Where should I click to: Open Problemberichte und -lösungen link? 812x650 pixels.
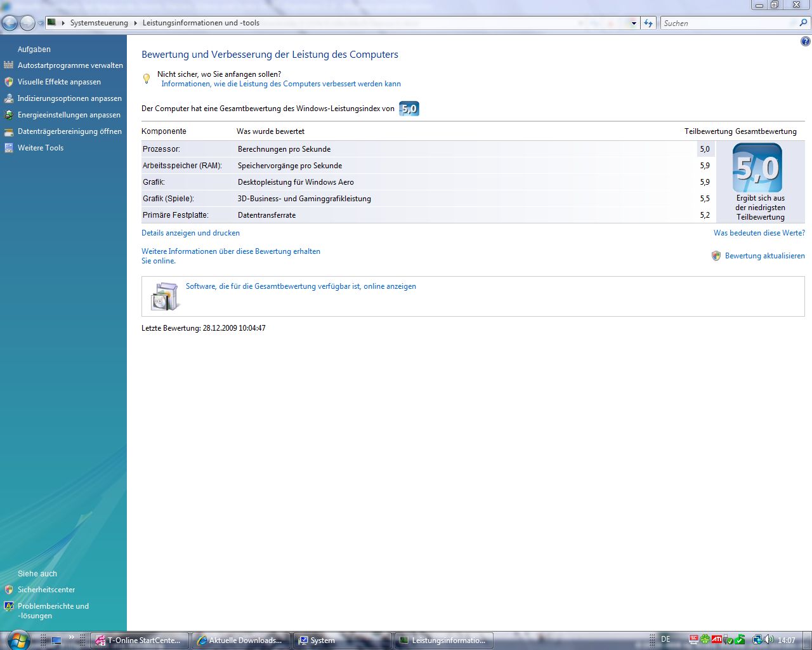(x=53, y=611)
